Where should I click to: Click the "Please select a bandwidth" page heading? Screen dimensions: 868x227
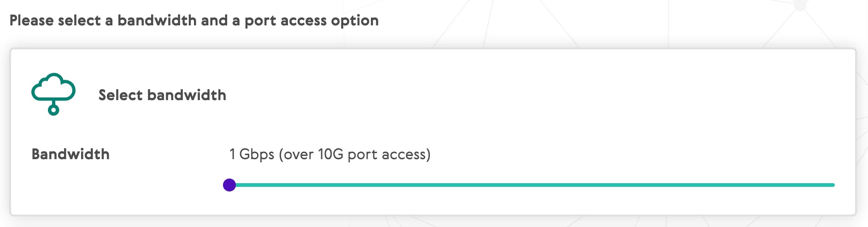tap(194, 21)
